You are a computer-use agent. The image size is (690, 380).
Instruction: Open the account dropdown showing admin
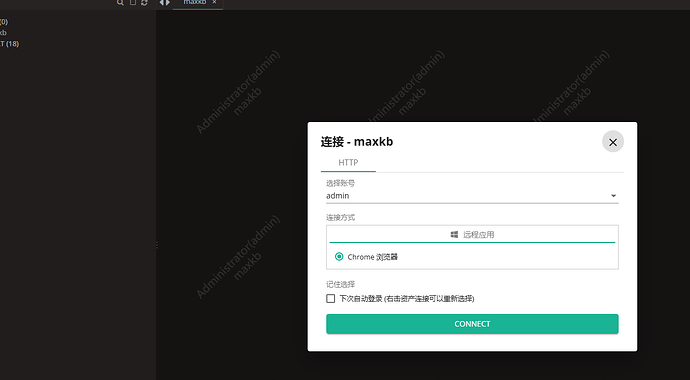[x=472, y=196]
